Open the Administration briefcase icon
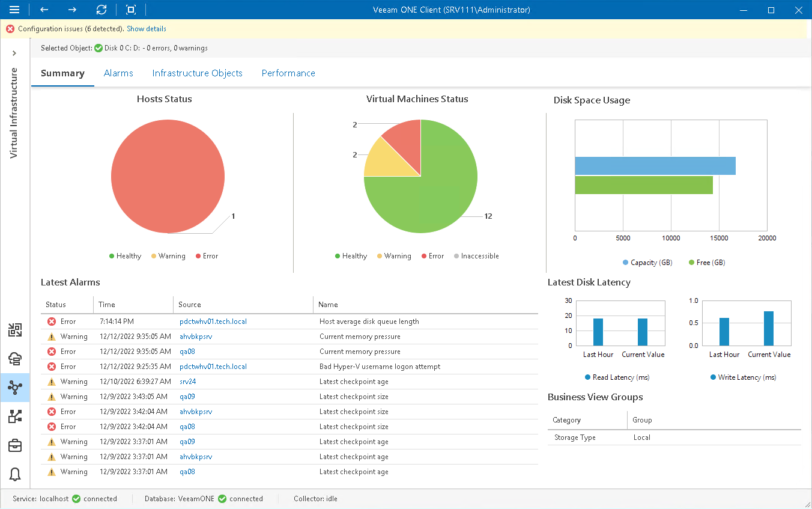Viewport: 812px width, 509px height. coord(14,445)
